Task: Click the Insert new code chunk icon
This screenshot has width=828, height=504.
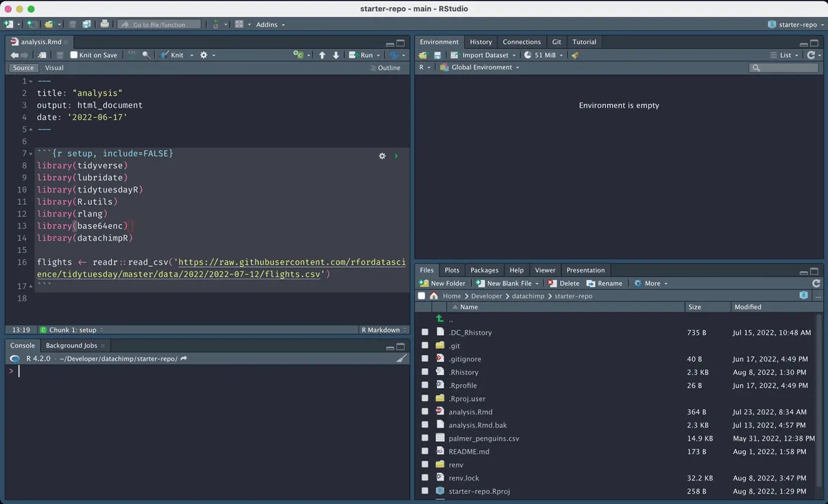Action: [298, 55]
